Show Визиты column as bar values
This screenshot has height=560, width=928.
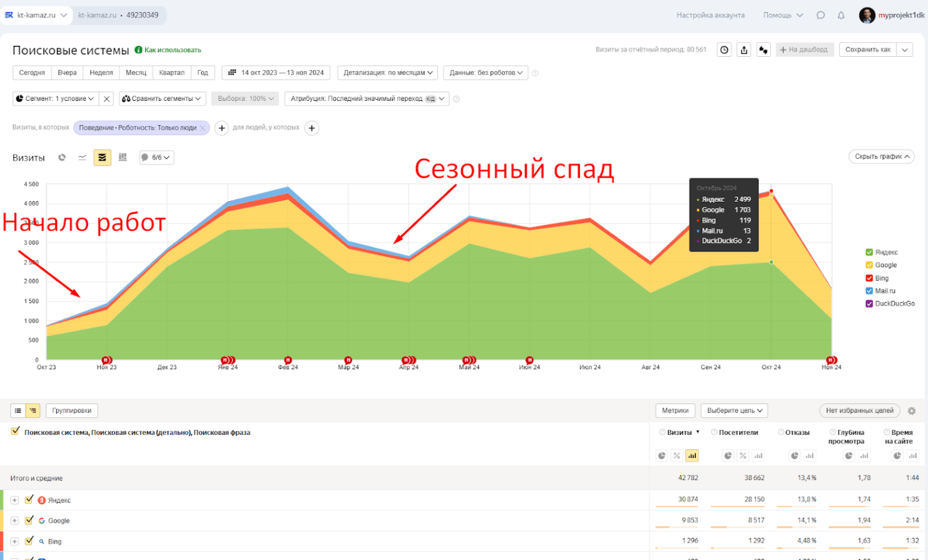coord(692,455)
